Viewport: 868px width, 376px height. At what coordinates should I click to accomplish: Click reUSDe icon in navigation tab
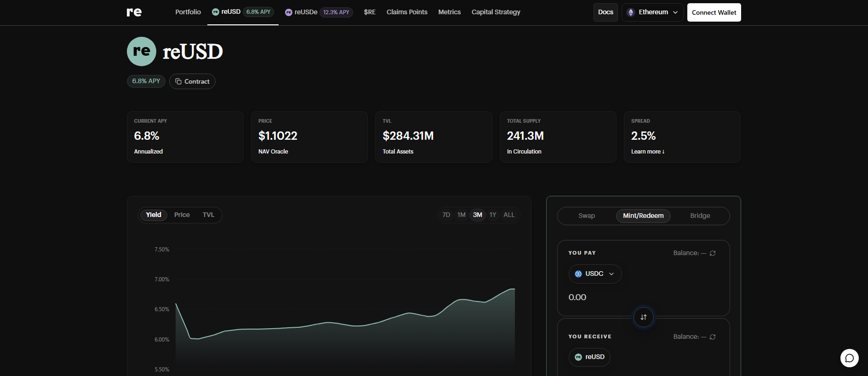pyautogui.click(x=289, y=12)
